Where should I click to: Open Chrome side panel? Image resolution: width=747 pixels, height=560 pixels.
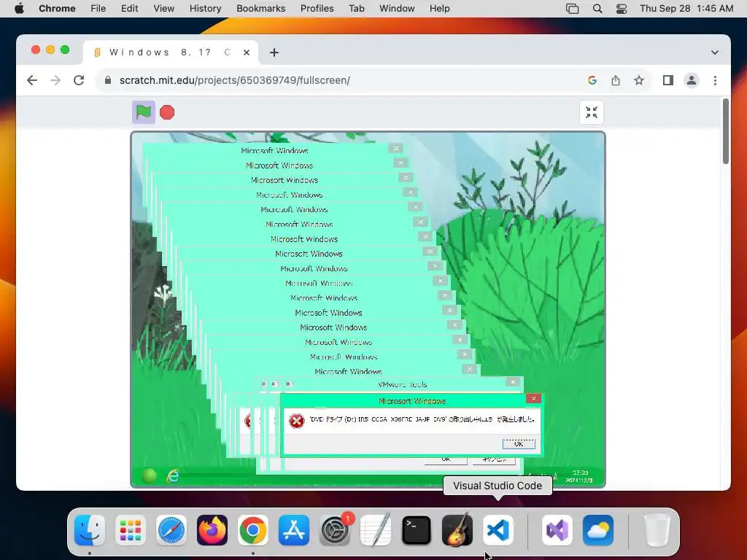[x=668, y=80]
